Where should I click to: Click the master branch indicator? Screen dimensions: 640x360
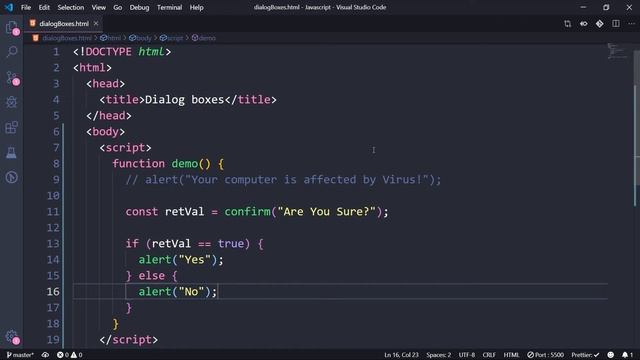pos(20,355)
